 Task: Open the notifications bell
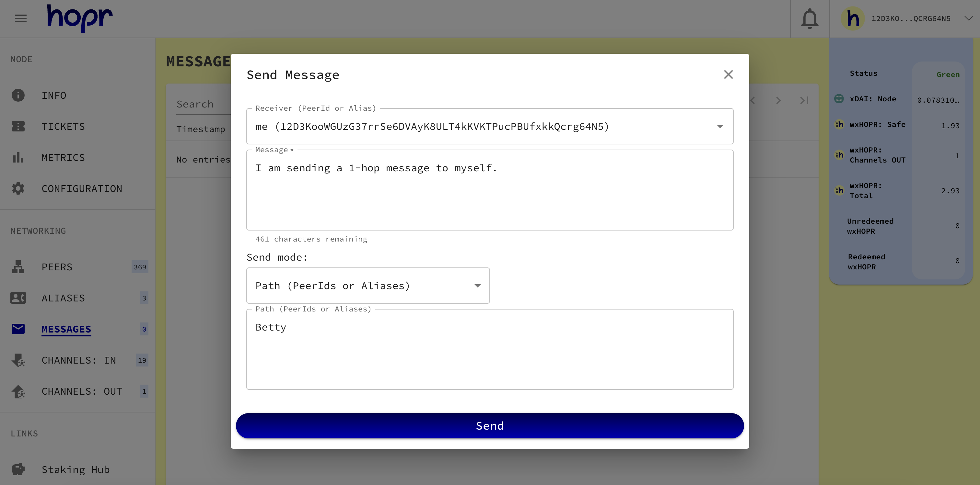coord(809,19)
